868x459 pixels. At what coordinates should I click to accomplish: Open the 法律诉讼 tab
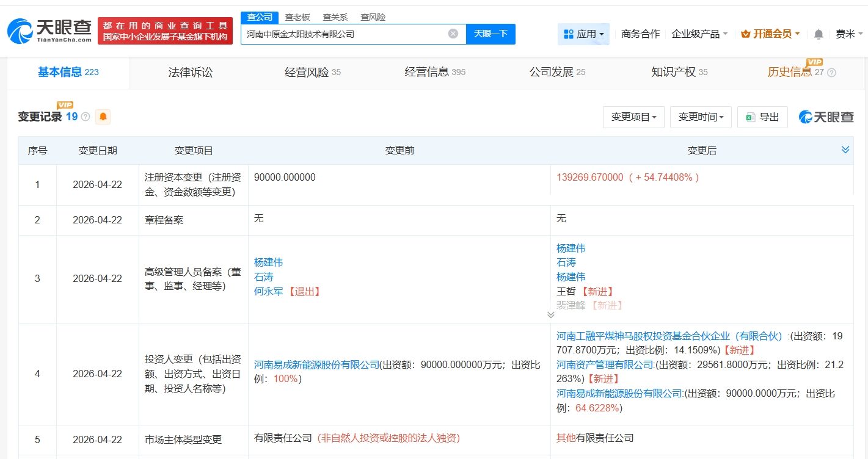191,73
